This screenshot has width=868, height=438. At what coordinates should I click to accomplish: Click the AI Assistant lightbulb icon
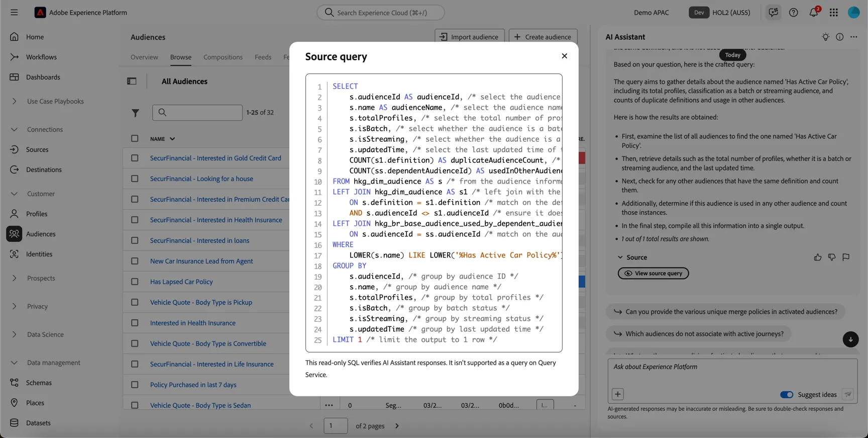825,37
